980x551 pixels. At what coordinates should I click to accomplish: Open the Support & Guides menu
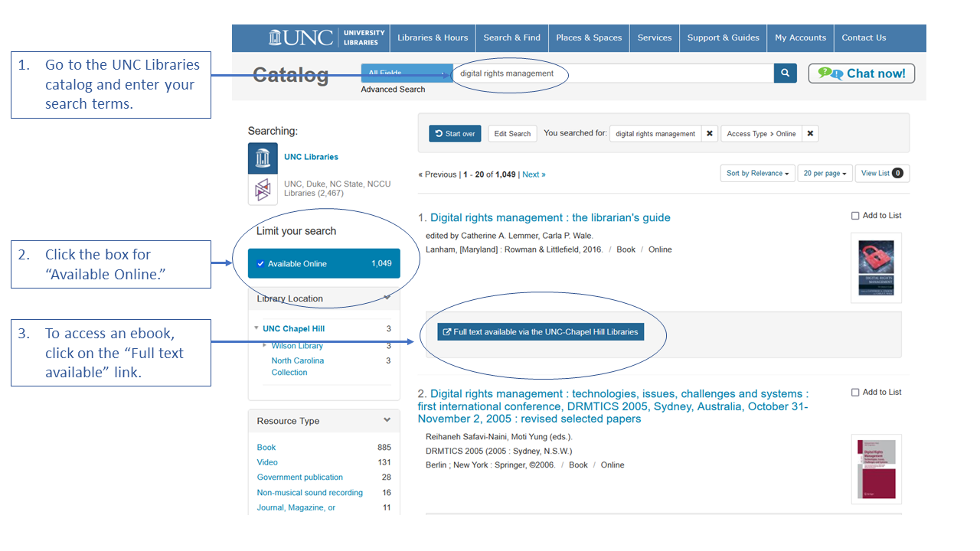(x=724, y=37)
